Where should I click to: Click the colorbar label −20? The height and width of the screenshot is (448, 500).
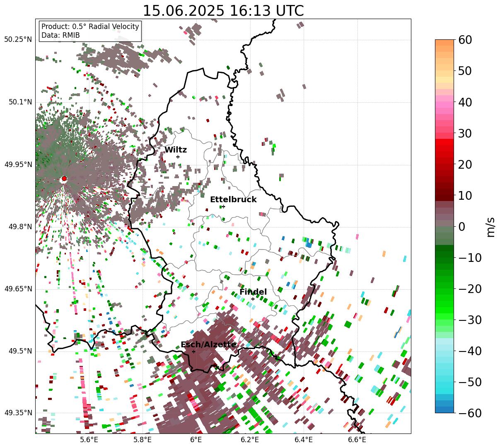point(470,288)
